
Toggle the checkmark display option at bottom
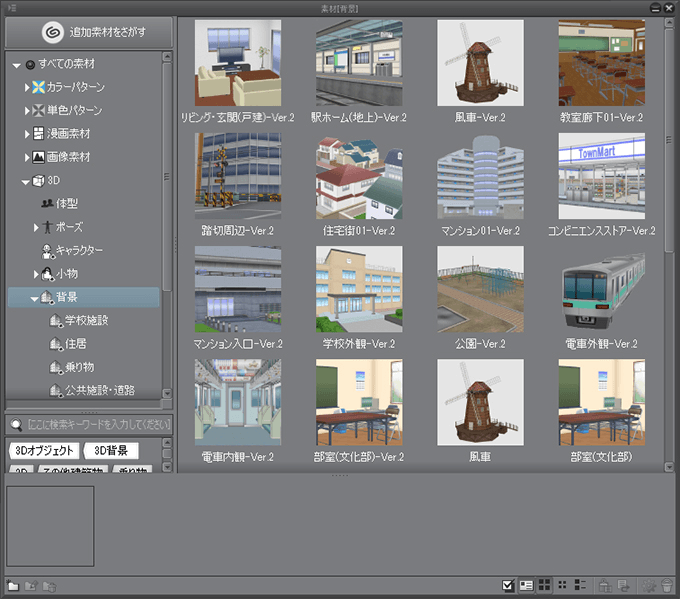pos(508,585)
